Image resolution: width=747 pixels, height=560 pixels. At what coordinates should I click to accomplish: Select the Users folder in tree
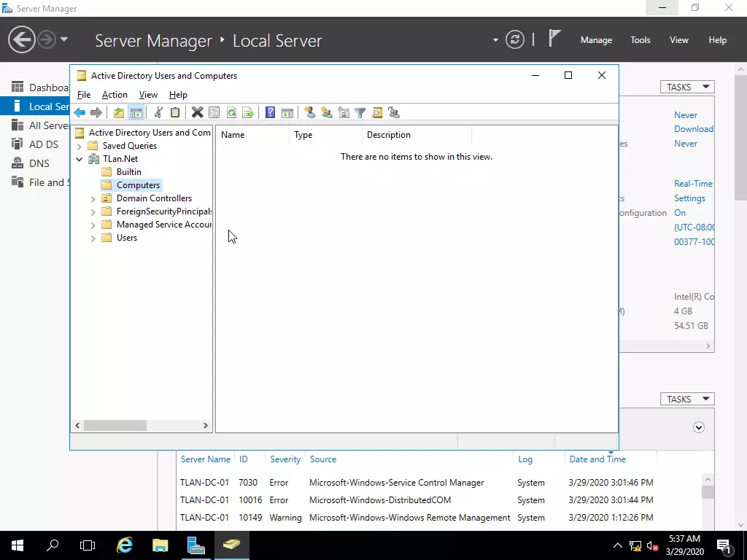(126, 238)
